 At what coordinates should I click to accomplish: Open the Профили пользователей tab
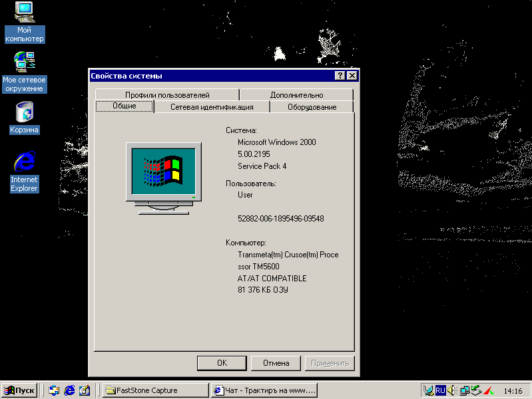click(x=167, y=95)
